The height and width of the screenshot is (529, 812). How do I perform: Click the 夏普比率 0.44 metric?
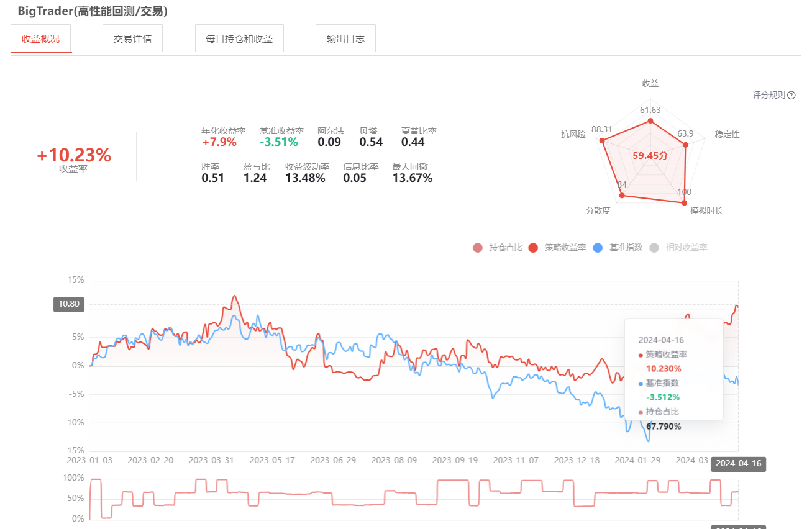(413, 142)
